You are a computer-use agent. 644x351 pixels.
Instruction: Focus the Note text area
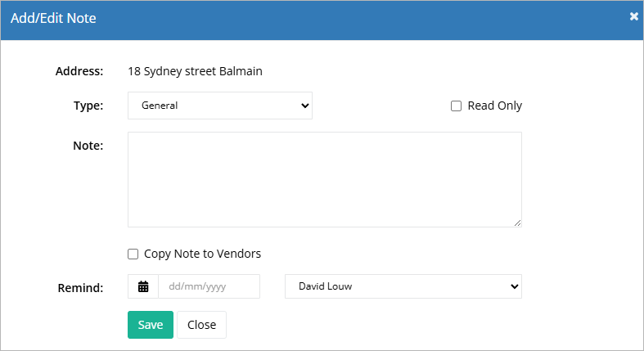point(325,179)
